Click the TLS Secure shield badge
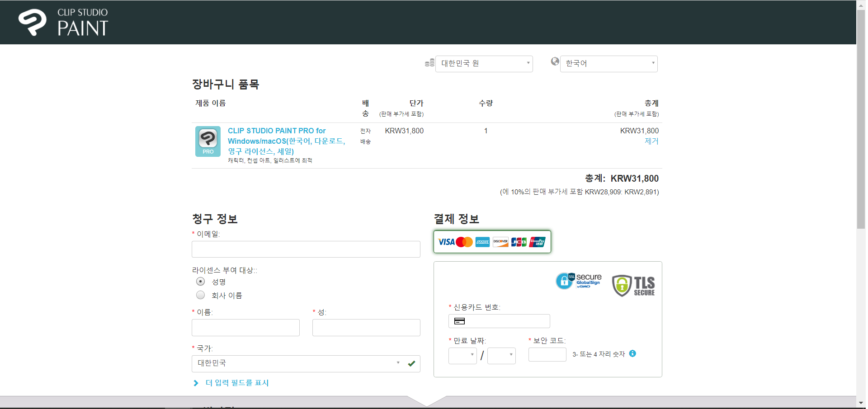Viewport: 868px width, 409px height. (633, 286)
